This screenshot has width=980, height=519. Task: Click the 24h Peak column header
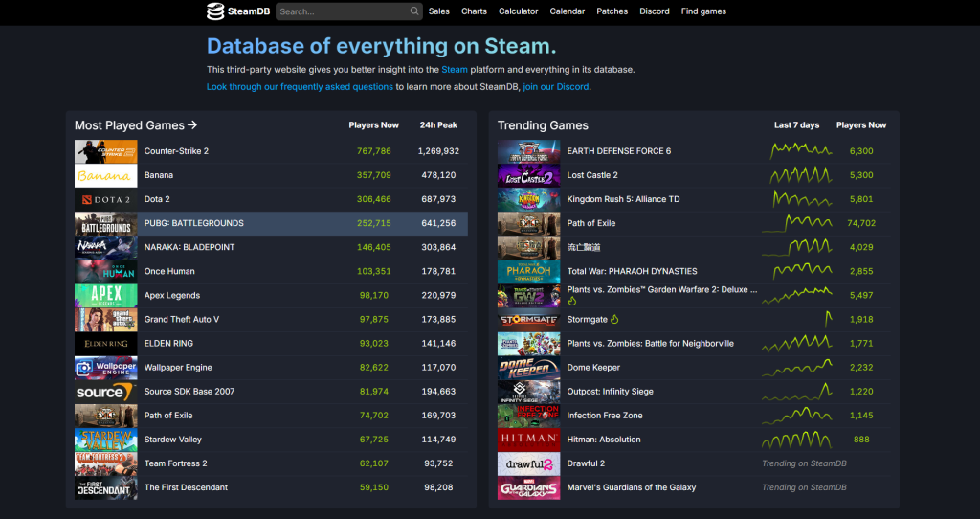(438, 125)
